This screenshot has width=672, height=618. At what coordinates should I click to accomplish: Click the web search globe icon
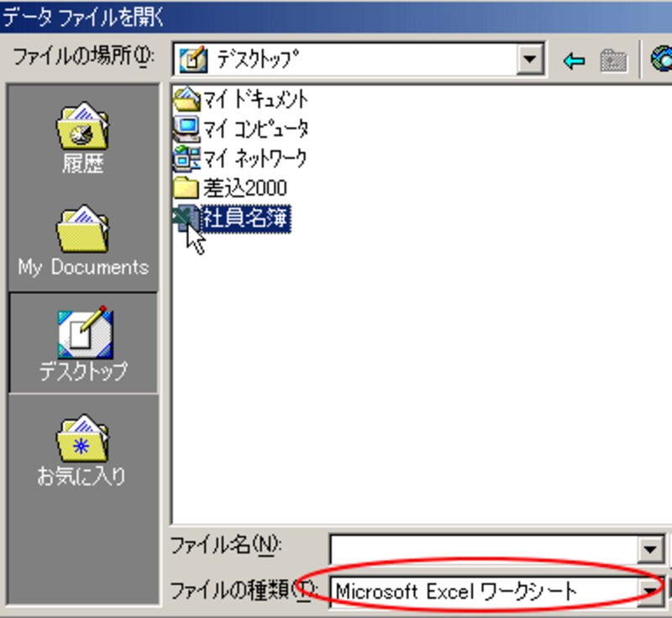point(661,60)
